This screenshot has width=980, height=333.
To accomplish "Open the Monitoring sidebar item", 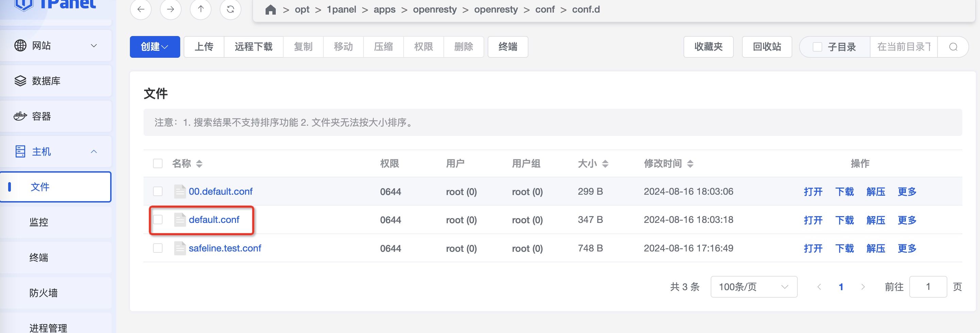I will (x=39, y=222).
